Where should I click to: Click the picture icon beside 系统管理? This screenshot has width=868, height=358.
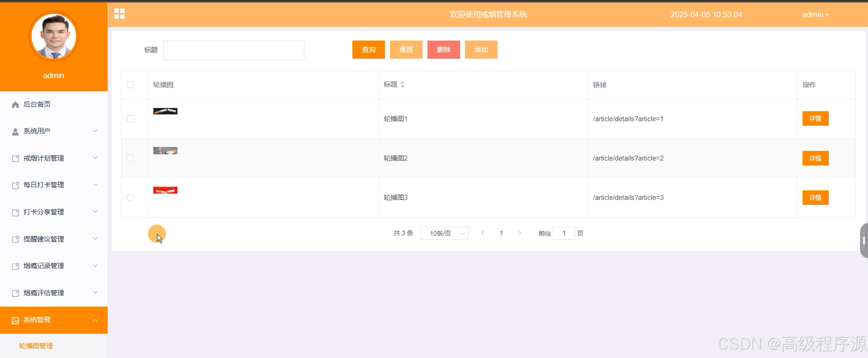click(x=15, y=320)
